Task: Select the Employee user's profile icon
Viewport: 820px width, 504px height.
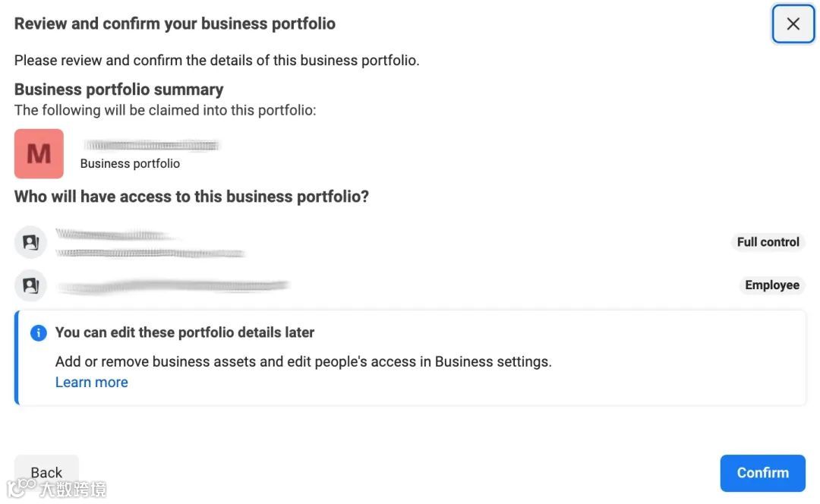Action: (30, 285)
